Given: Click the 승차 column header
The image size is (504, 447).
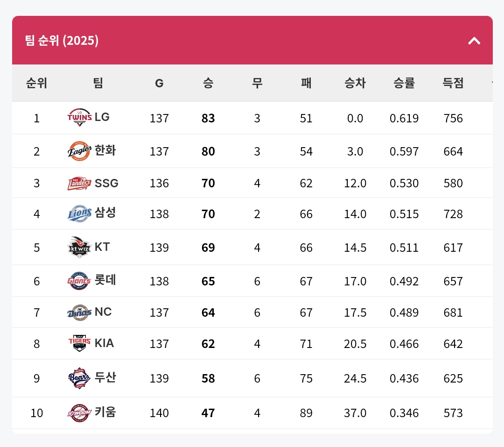Looking at the screenshot, I should pyautogui.click(x=355, y=83).
